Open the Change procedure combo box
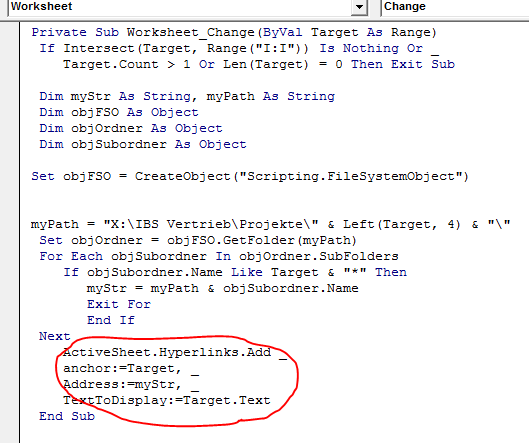The height and width of the screenshot is (443, 529). 455,7
